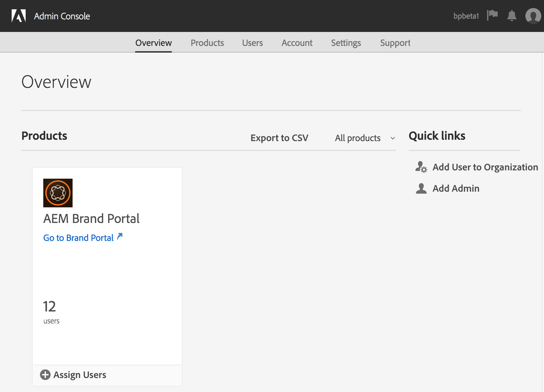Click the Adobe logo in the header
Image resolution: width=544 pixels, height=392 pixels.
coord(19,16)
